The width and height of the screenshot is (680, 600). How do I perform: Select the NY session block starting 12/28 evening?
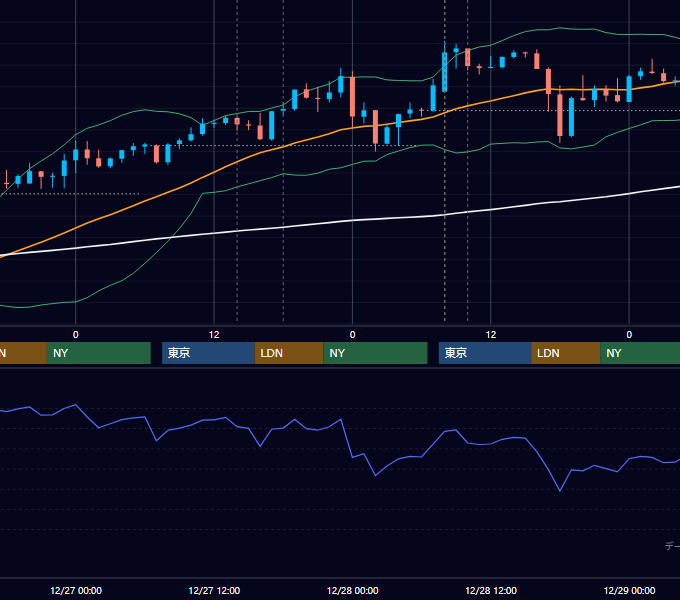(x=640, y=353)
